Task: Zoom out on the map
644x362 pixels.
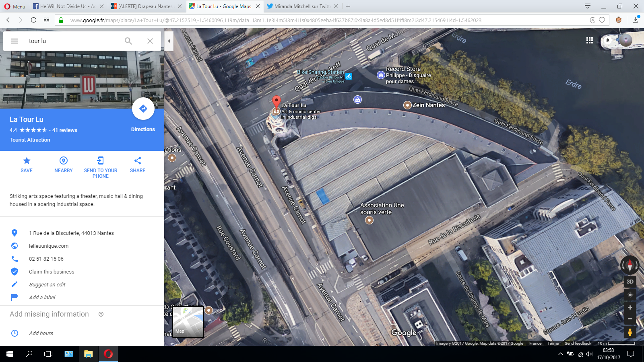Action: (x=630, y=319)
